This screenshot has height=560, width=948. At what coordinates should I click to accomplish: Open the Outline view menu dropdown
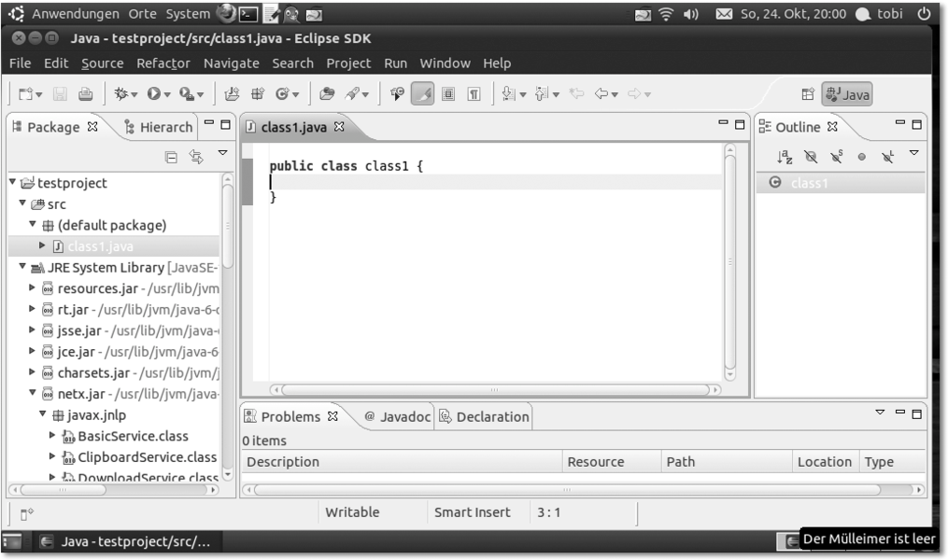913,153
